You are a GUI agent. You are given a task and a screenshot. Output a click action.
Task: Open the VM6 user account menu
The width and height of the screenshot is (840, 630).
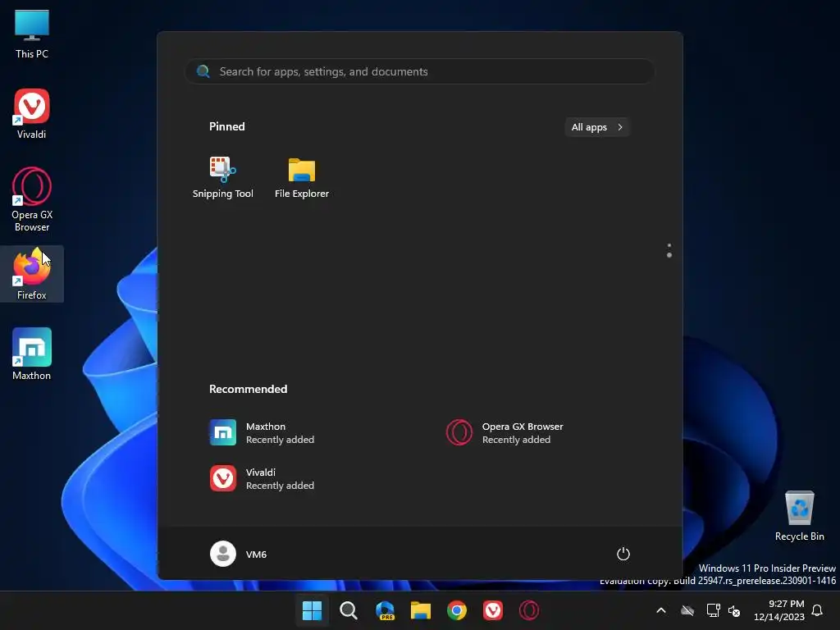239,554
